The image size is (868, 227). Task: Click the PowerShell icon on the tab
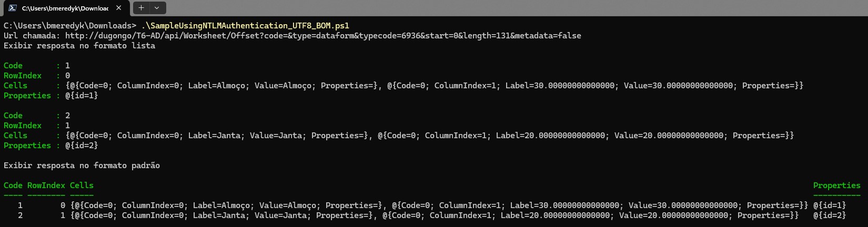[x=12, y=8]
